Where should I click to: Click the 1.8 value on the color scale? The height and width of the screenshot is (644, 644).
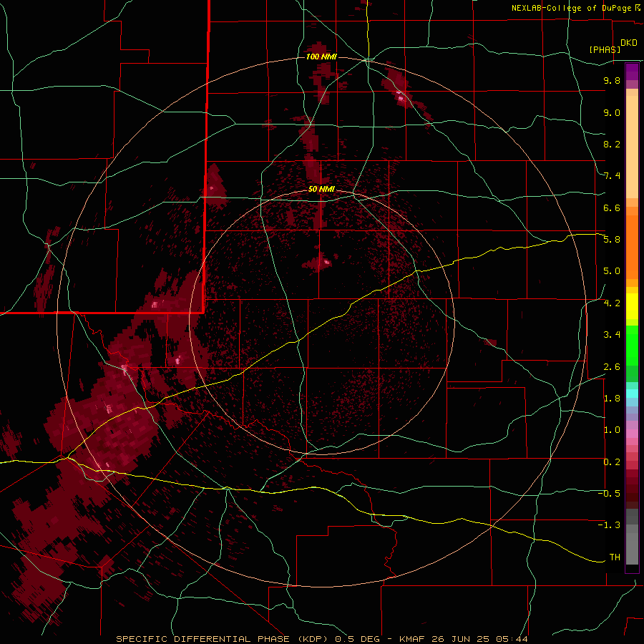click(612, 399)
